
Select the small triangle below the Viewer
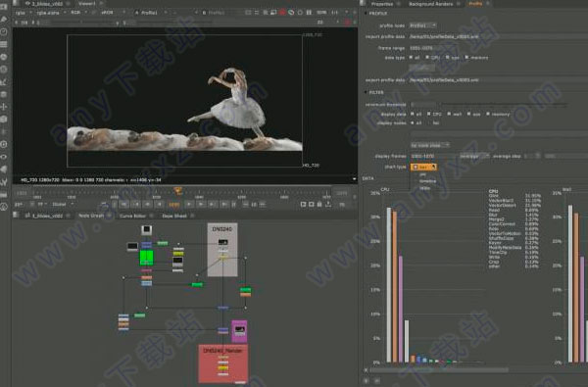tap(354, 179)
